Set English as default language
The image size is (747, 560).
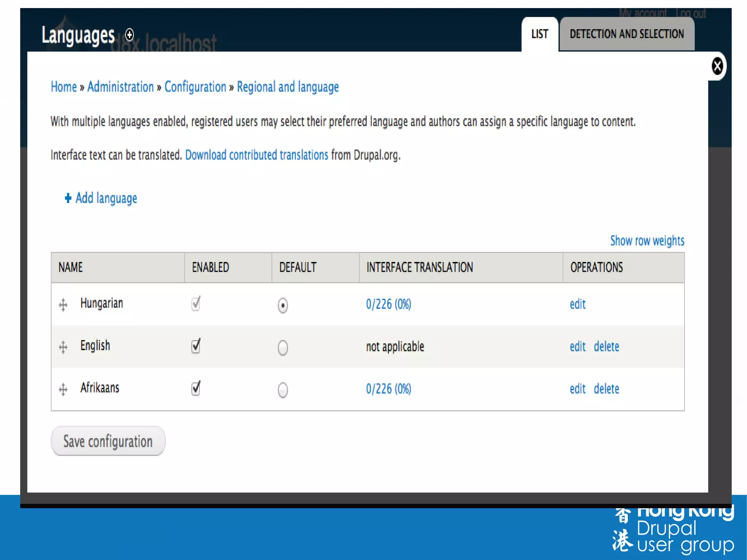click(x=283, y=348)
